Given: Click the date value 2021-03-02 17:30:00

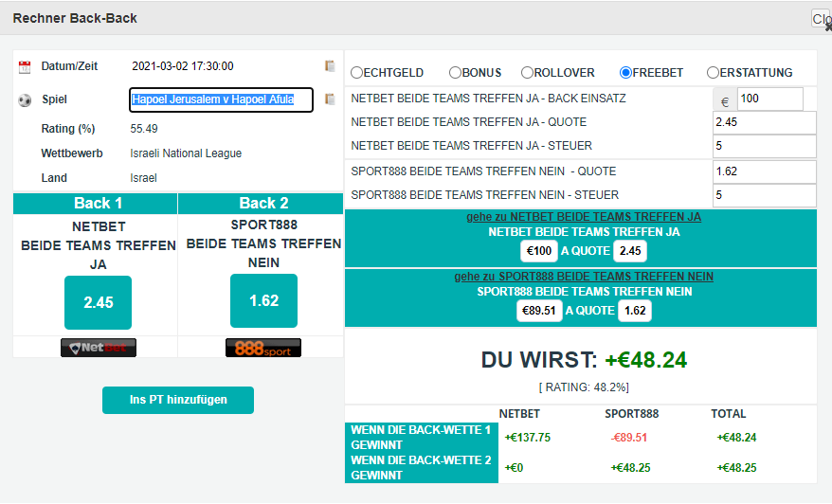Looking at the screenshot, I should [183, 66].
